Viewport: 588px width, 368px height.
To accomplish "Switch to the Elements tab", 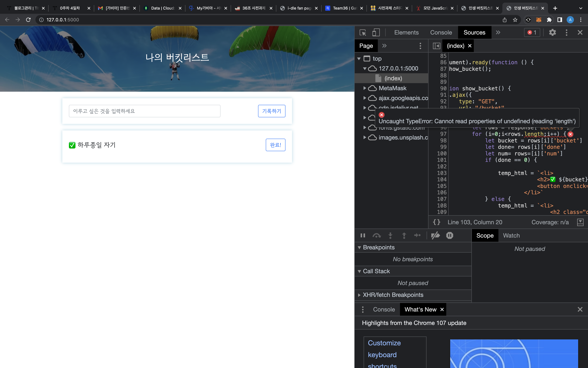I will pyautogui.click(x=406, y=33).
